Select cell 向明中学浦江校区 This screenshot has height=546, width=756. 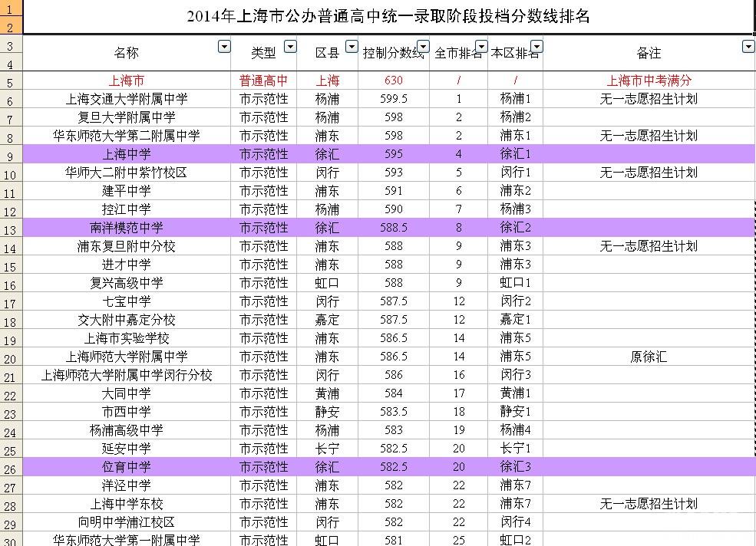127,522
